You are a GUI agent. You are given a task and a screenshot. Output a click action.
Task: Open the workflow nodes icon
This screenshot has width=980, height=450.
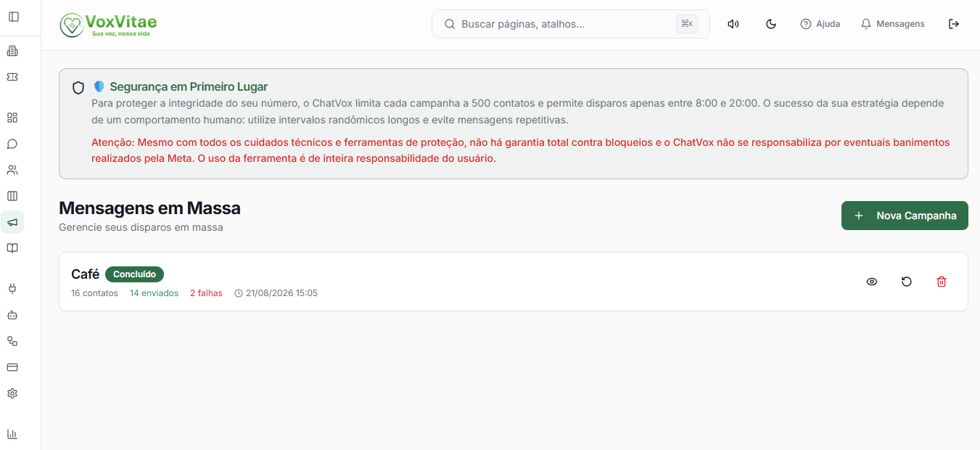pyautogui.click(x=12, y=341)
